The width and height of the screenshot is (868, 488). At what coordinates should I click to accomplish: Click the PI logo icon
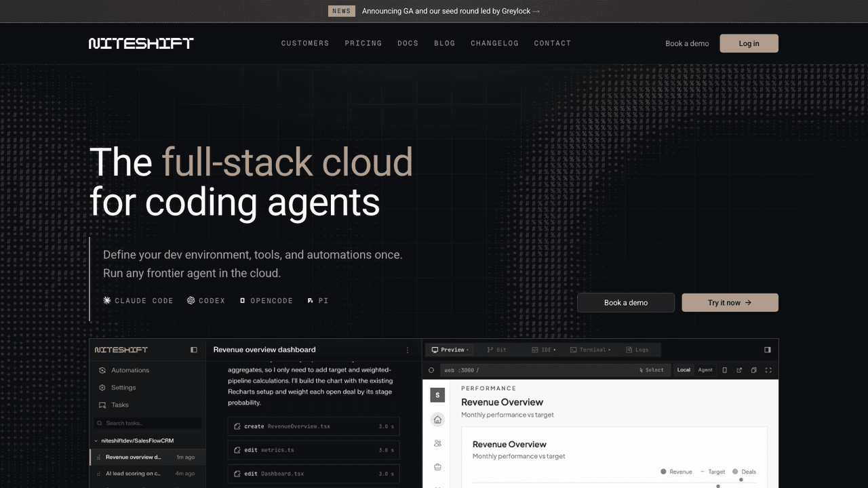[310, 300]
